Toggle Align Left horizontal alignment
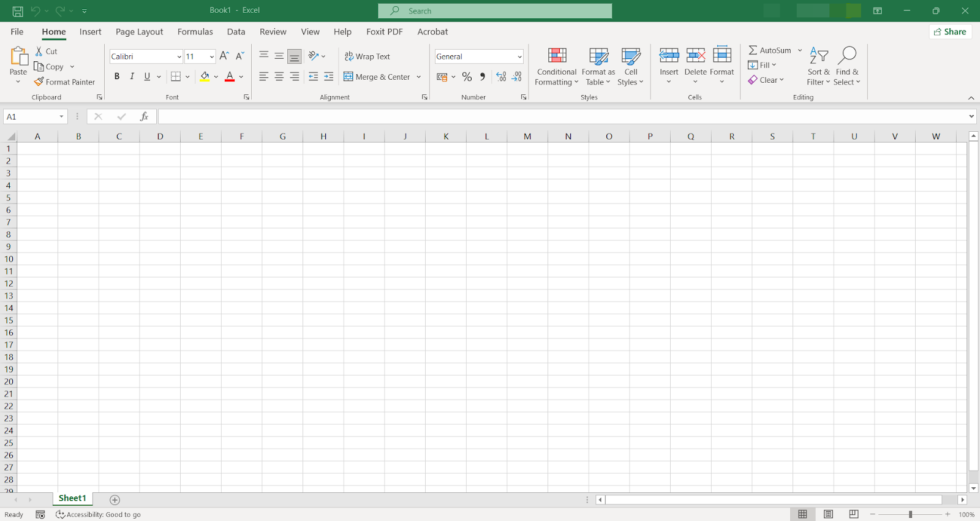This screenshot has height=521, width=980. click(x=264, y=77)
